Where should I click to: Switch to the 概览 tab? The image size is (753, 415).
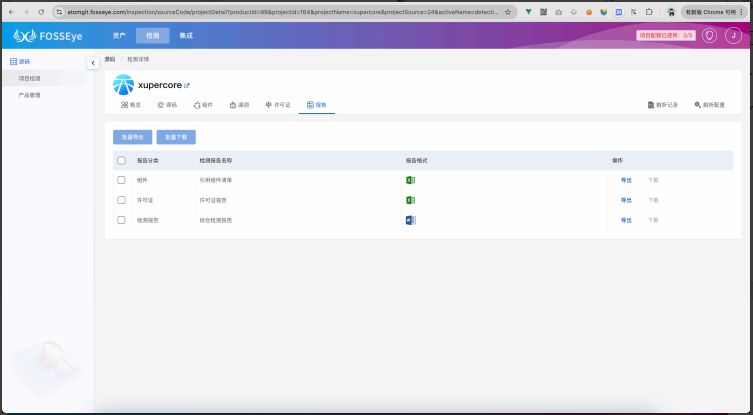(131, 105)
